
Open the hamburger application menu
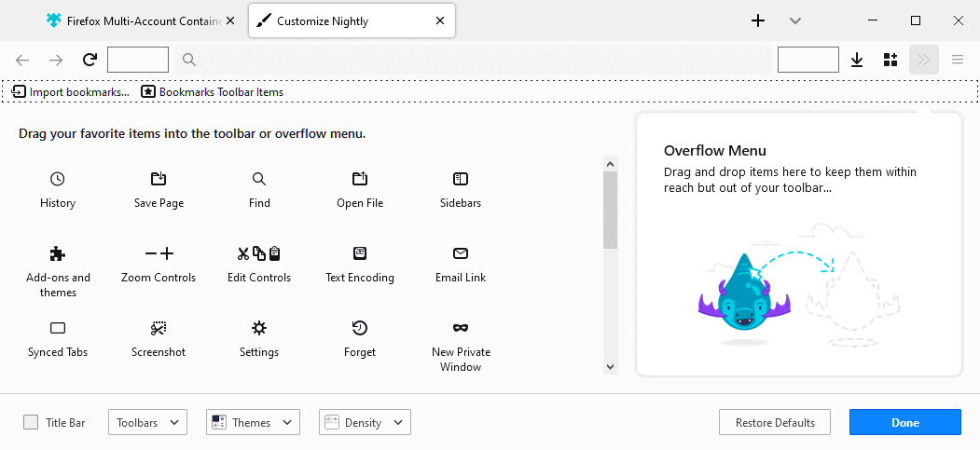(958, 60)
